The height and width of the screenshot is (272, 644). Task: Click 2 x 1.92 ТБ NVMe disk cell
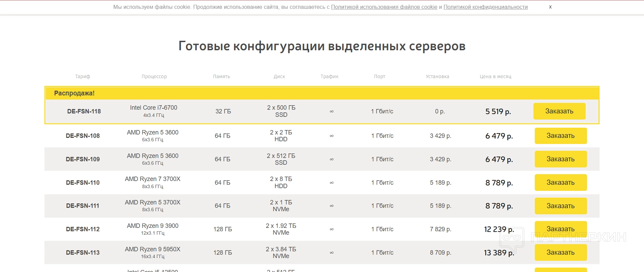tap(281, 229)
